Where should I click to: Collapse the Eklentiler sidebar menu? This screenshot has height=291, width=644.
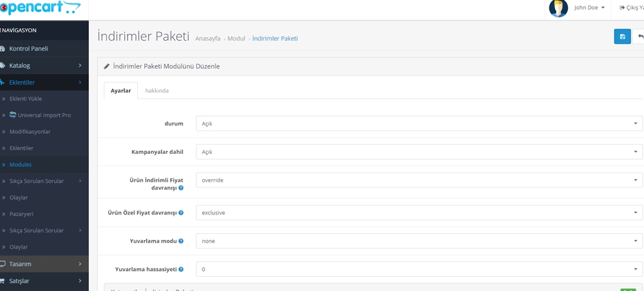coord(44,82)
